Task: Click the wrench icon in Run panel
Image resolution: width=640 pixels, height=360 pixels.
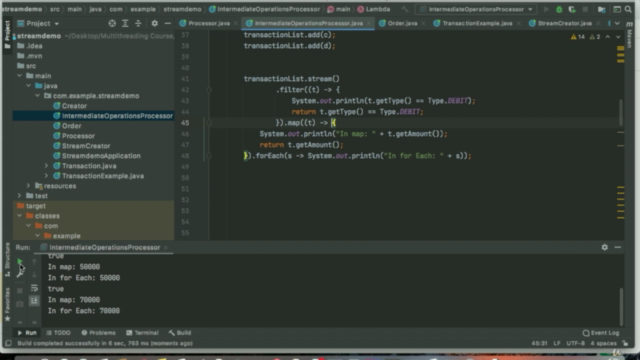Action: tap(20, 274)
